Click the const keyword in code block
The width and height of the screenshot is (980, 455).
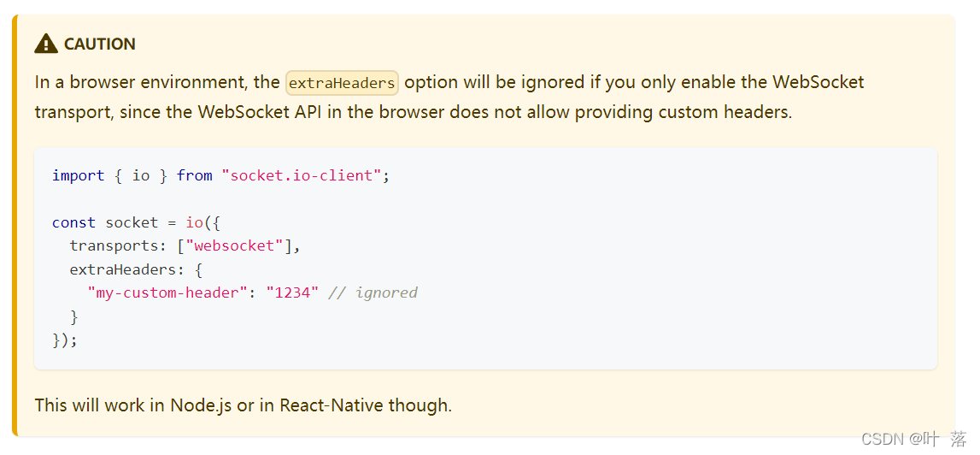[x=73, y=222]
